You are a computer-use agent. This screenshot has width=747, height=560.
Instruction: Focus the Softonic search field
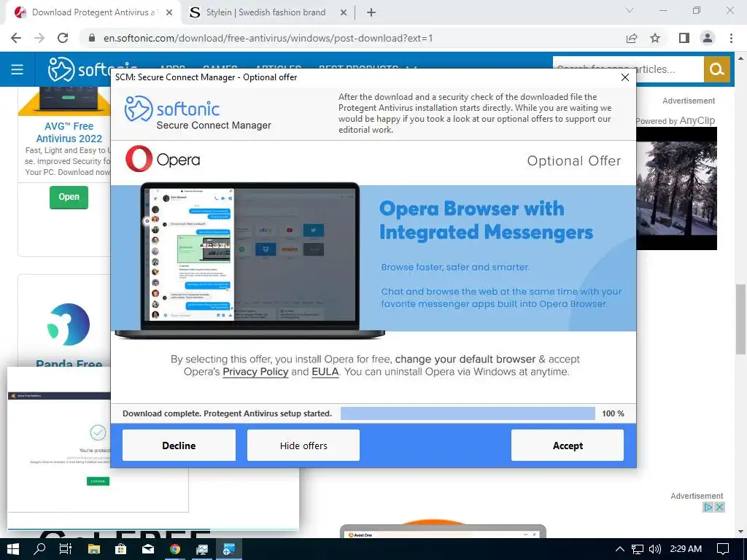click(628, 69)
